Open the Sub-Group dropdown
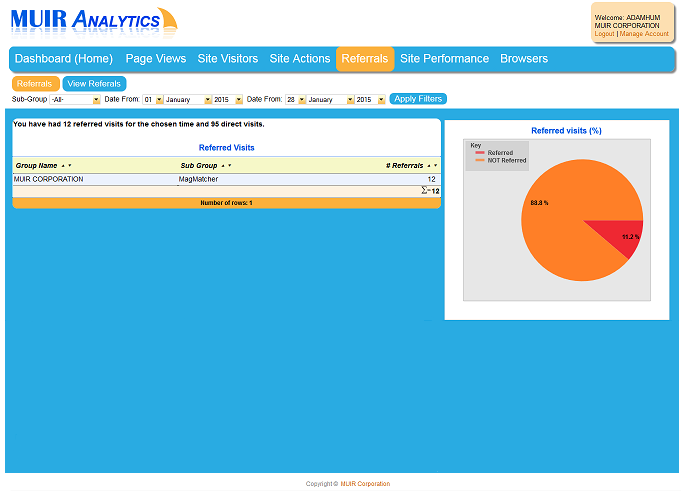 75,100
